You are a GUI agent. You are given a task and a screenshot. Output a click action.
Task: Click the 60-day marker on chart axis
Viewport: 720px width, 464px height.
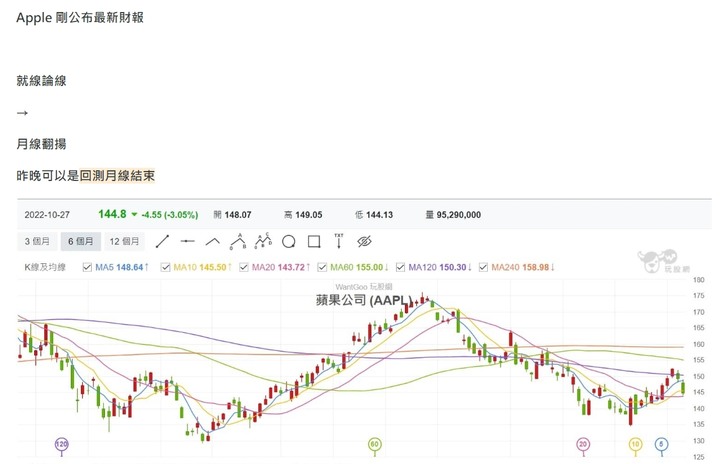tap(375, 444)
